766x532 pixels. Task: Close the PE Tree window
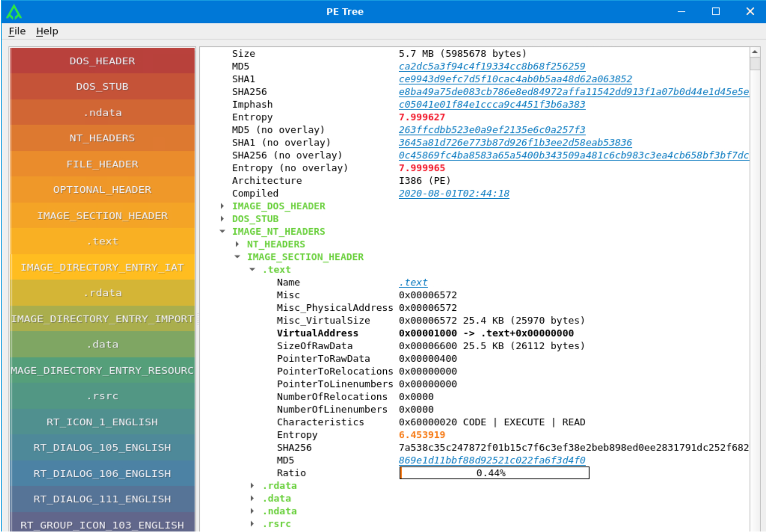(x=750, y=11)
